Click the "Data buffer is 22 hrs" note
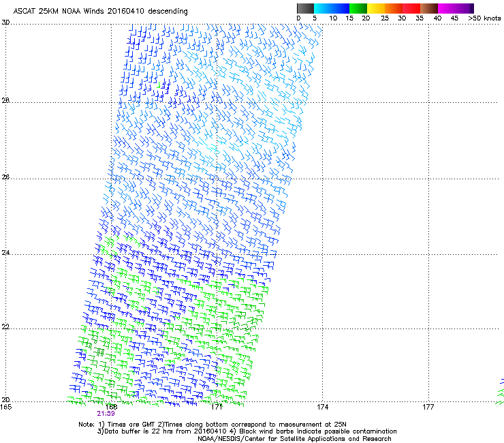 coord(247,431)
